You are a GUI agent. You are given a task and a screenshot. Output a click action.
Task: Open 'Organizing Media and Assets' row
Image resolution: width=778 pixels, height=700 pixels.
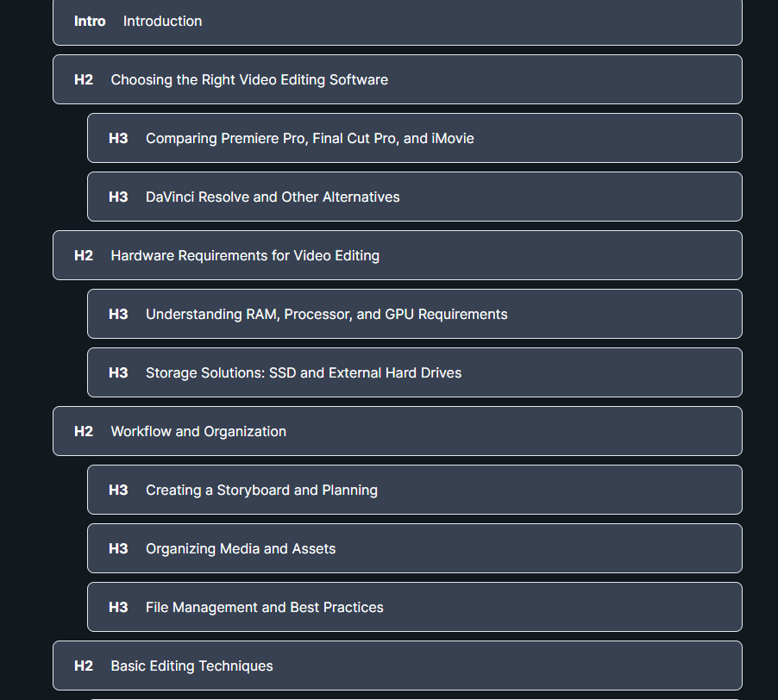click(415, 548)
